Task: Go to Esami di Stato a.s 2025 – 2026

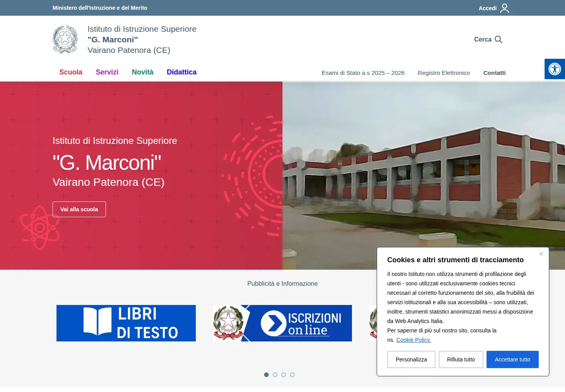Action: tap(363, 73)
